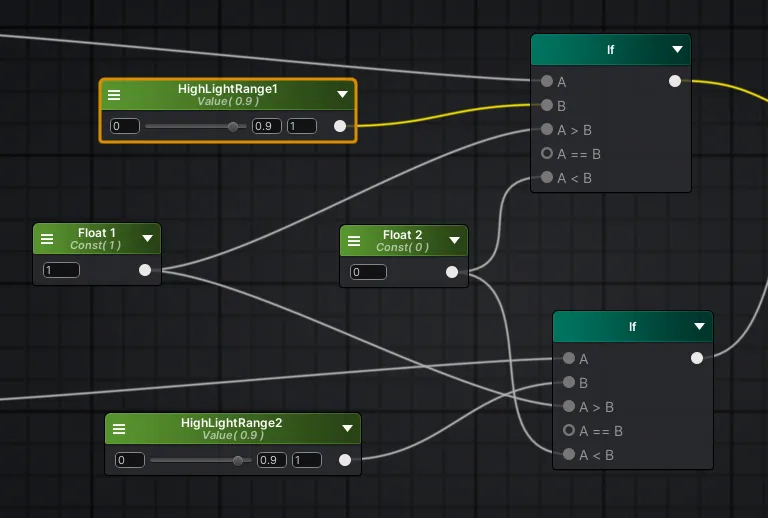Click the A == B port on bottom If node
Viewport: 768px width, 518px height.
[569, 431]
